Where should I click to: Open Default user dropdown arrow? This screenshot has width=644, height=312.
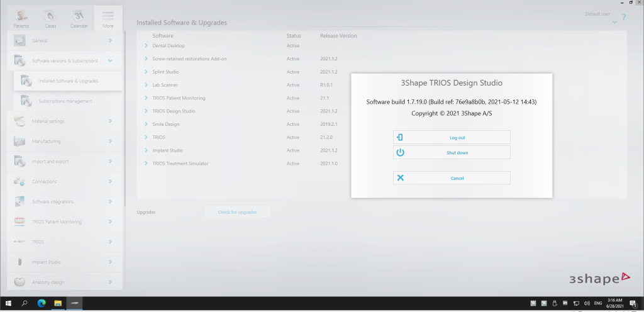click(x=614, y=22)
